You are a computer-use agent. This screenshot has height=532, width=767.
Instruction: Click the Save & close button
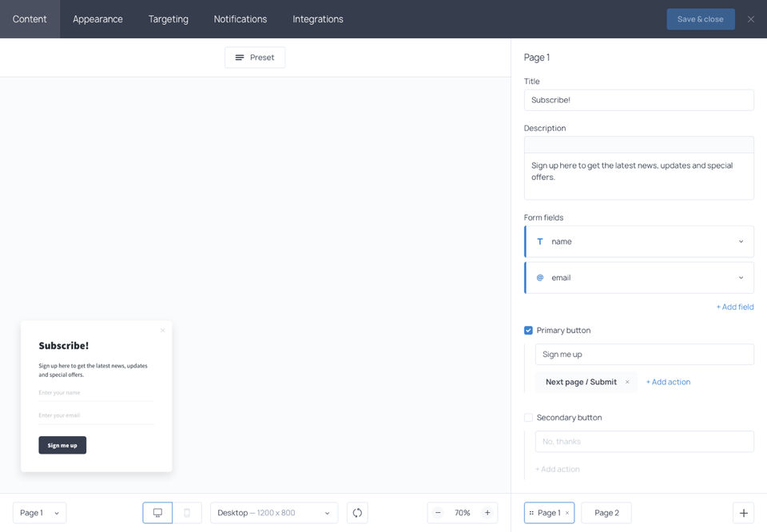pos(701,19)
